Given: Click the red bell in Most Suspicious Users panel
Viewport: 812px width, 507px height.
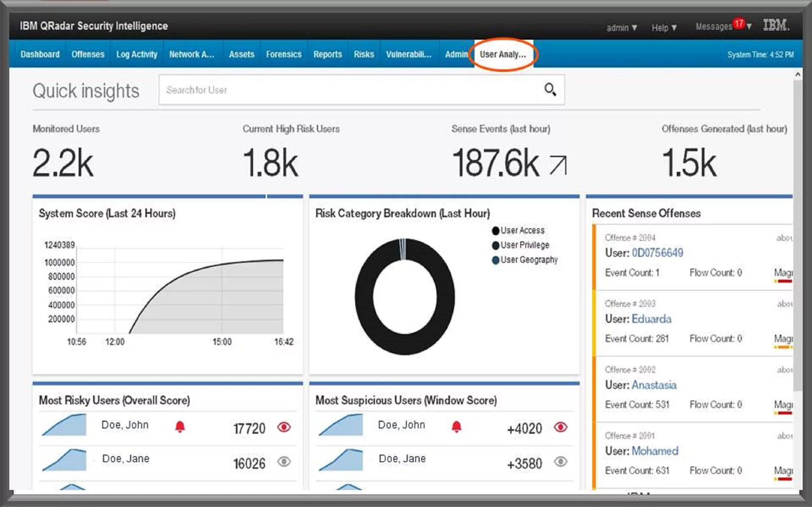Looking at the screenshot, I should [x=456, y=427].
